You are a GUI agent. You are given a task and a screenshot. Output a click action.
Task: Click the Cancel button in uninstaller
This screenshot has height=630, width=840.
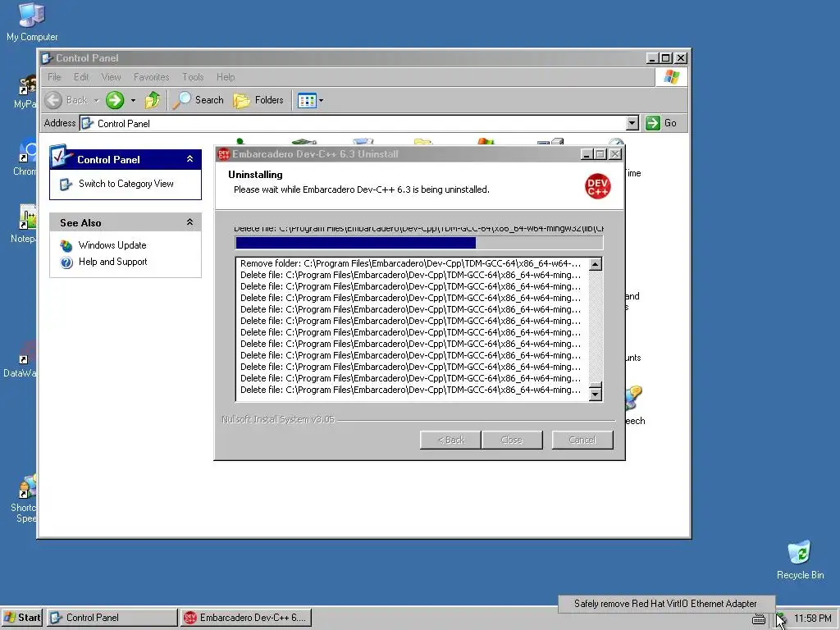click(x=582, y=440)
